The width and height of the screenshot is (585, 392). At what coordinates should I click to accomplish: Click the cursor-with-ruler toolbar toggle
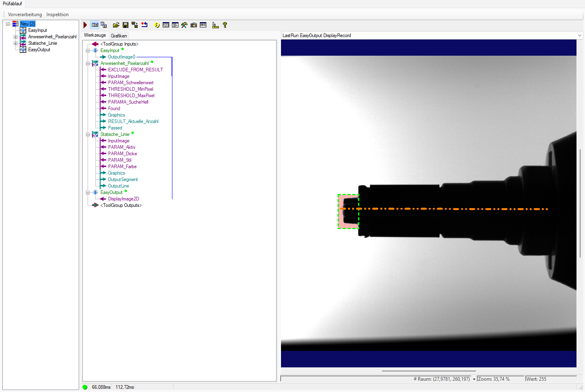click(215, 25)
